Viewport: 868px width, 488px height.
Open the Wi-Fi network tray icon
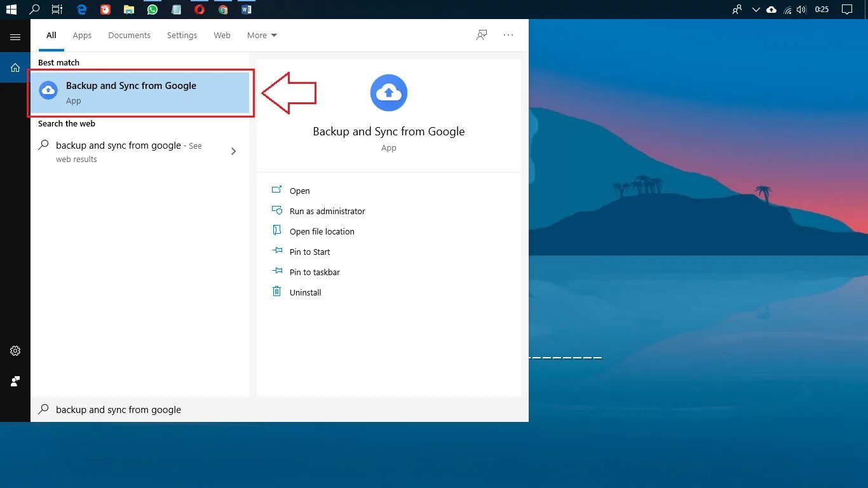pos(787,10)
